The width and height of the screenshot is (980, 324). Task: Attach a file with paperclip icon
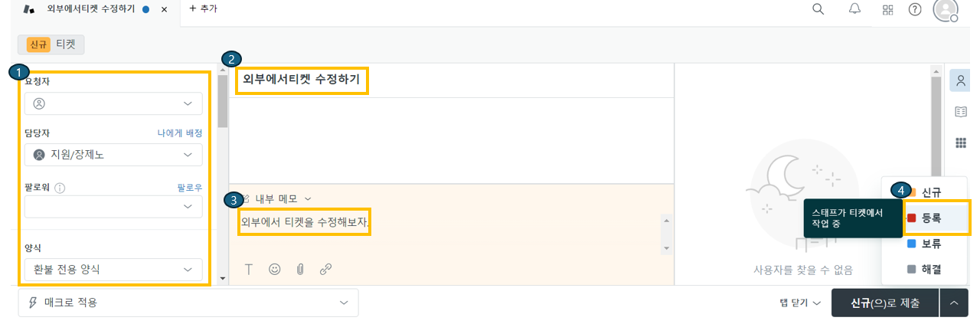(x=300, y=269)
